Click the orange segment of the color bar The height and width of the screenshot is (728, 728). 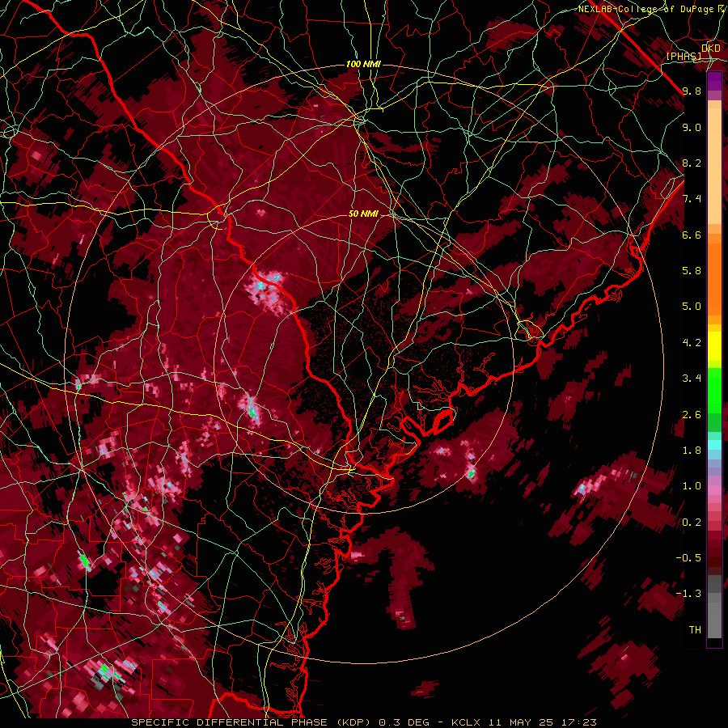coord(714,278)
